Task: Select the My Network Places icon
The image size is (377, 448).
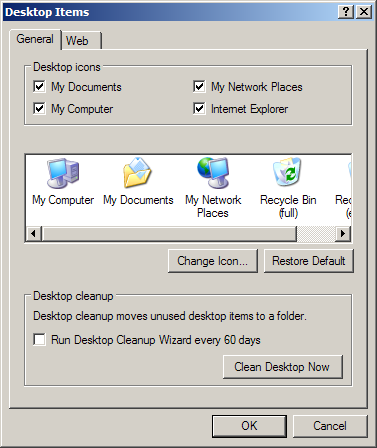Action: click(x=213, y=173)
